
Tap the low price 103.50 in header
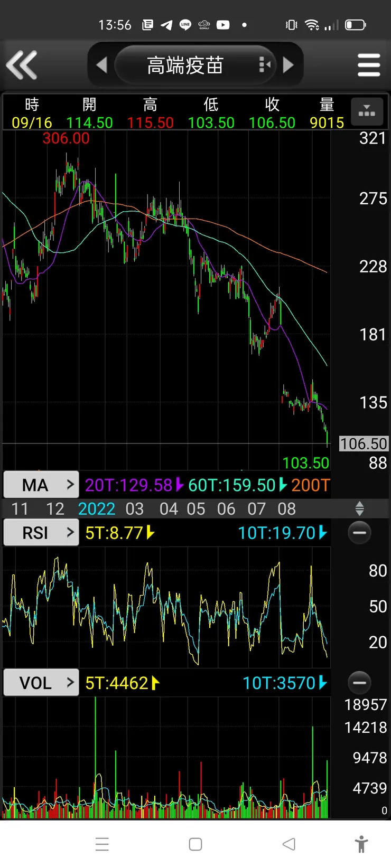(x=211, y=122)
